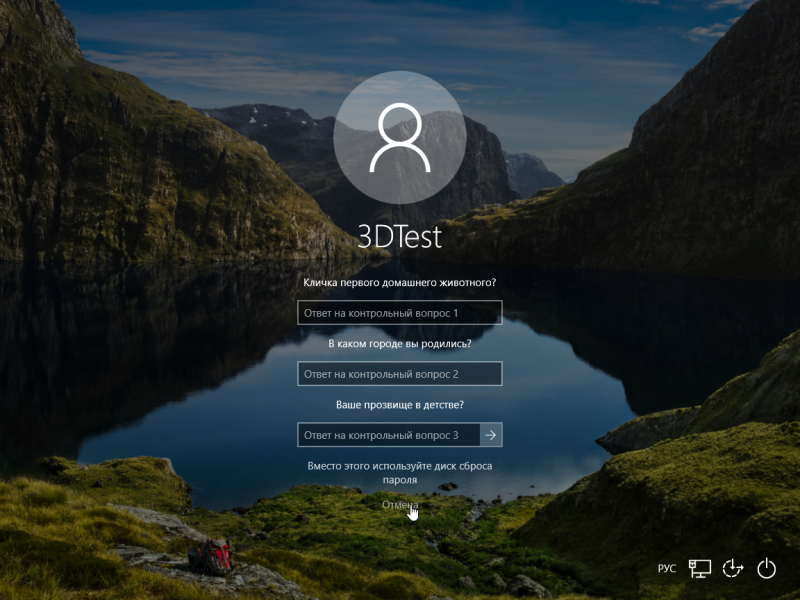Click the 'В каком городе вы родились?' label
800x600 pixels.
point(399,344)
